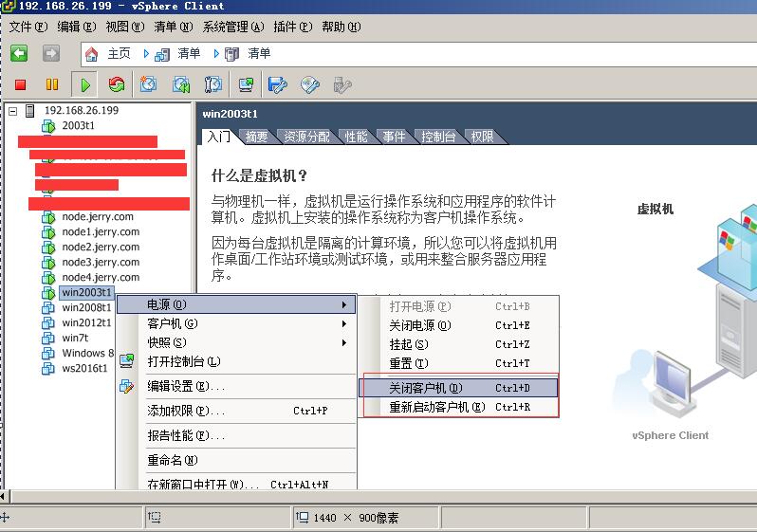Click the orange suspend toolbar button
757x532 pixels.
pyautogui.click(x=51, y=85)
